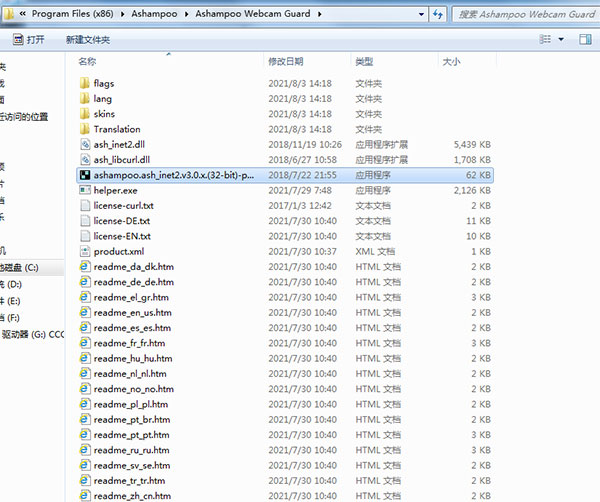The width and height of the screenshot is (600, 502).
Task: Select the file named readme_pt_br.htm
Action: click(132, 420)
